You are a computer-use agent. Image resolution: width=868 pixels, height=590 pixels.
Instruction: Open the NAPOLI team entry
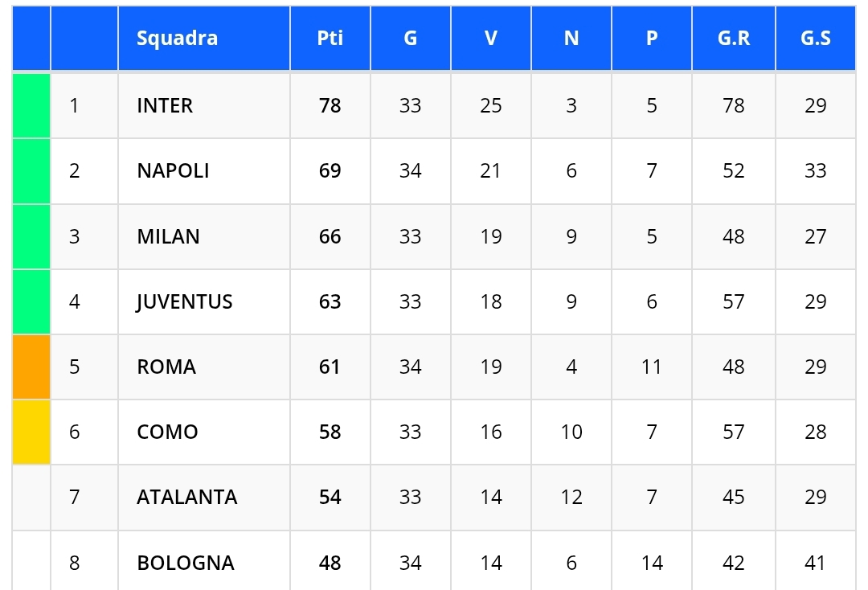click(173, 170)
